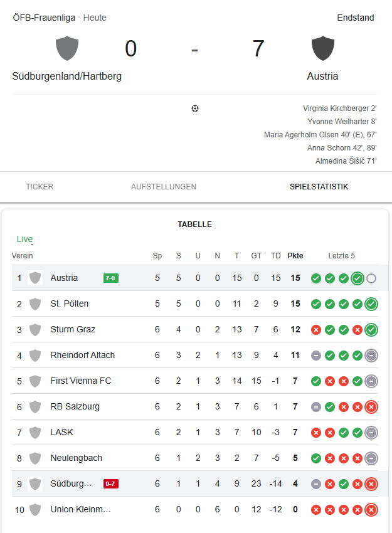Click Rheindorf Altach's latest draw indicator
The height and width of the screenshot is (533, 392).
coord(371,356)
